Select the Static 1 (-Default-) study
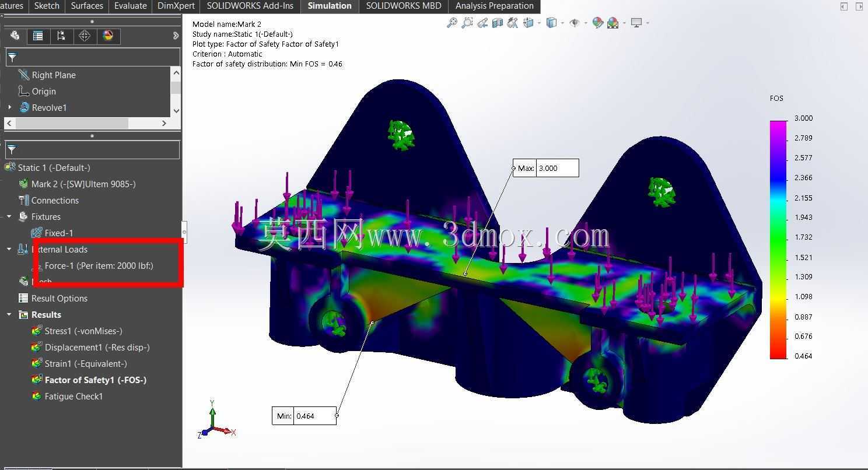Image resolution: width=868 pixels, height=470 pixels. click(54, 167)
